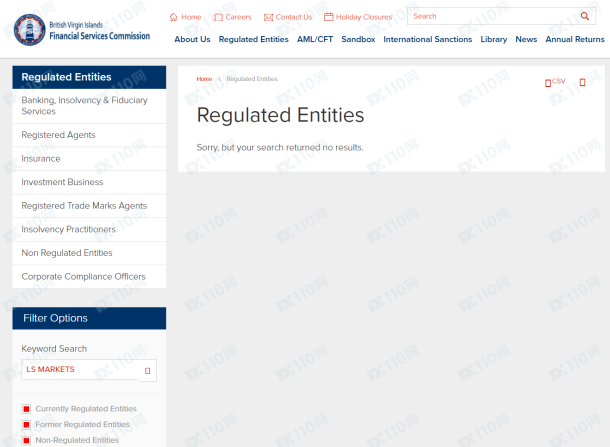Click the keyword search submit icon
This screenshot has height=447, width=610.
point(147,371)
